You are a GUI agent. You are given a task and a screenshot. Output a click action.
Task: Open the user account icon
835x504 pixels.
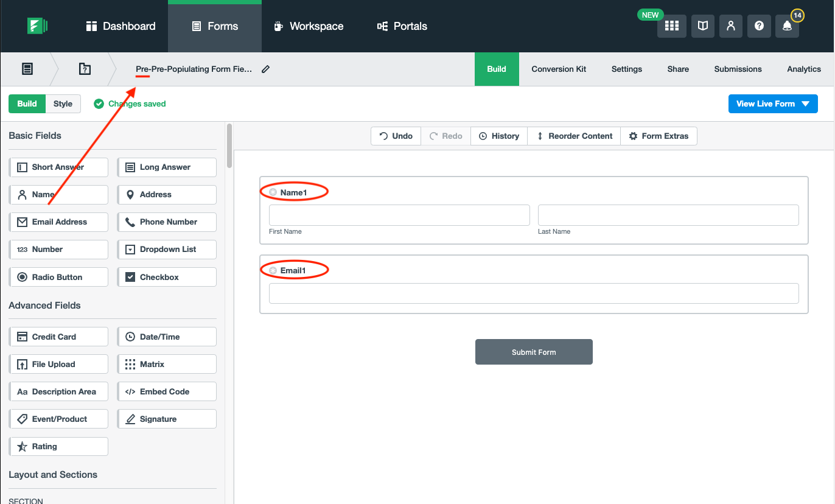731,26
